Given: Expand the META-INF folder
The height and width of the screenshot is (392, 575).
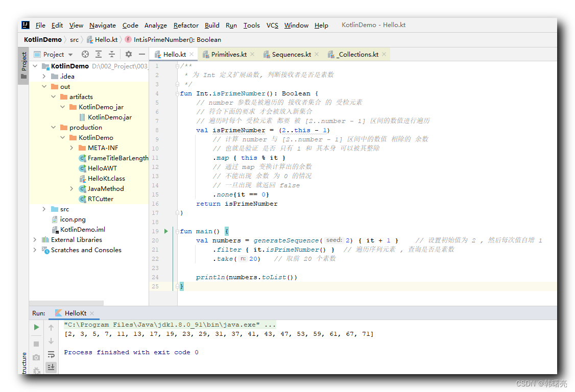Looking at the screenshot, I should pyautogui.click(x=72, y=148).
